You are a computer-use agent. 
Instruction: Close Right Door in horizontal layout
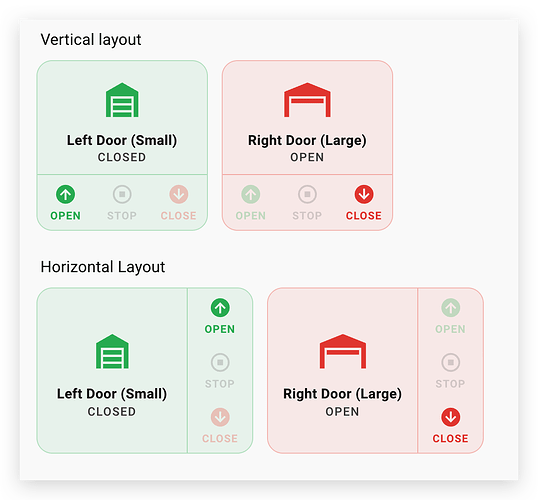coord(451,426)
